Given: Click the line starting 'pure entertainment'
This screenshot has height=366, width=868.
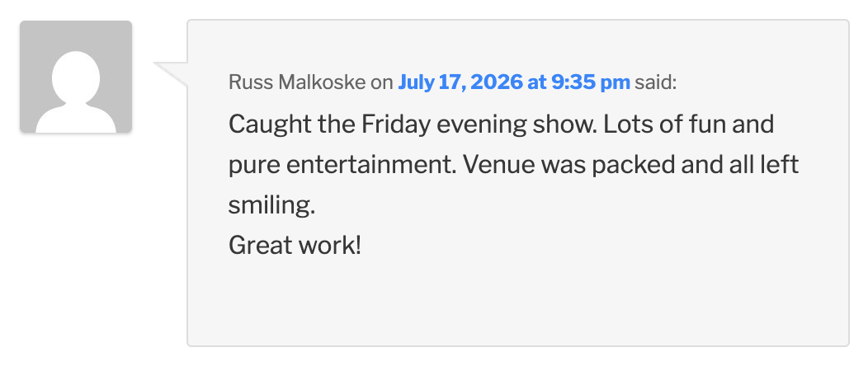Looking at the screenshot, I should tap(513, 165).
